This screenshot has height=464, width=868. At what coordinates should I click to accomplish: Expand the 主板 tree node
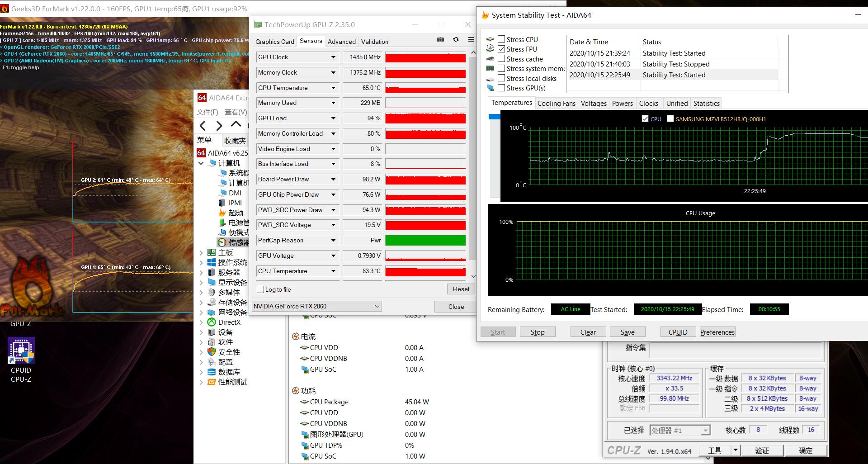(x=202, y=252)
